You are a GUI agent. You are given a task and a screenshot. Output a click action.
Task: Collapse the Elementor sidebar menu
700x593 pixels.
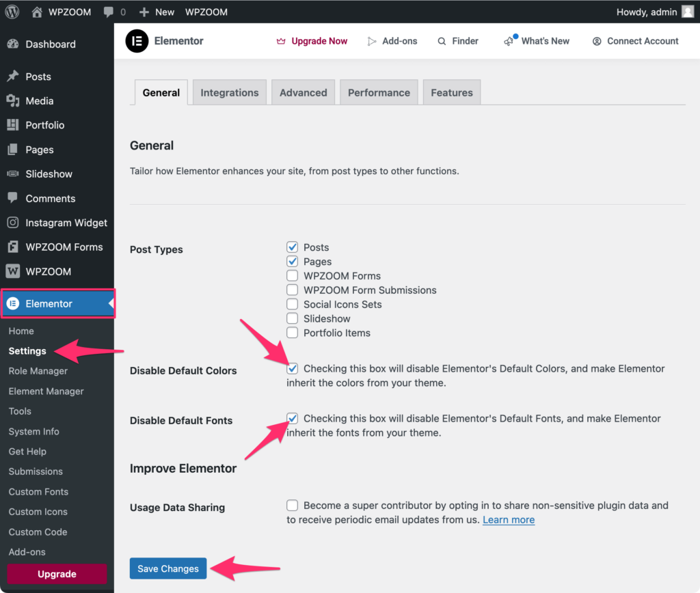tap(57, 303)
